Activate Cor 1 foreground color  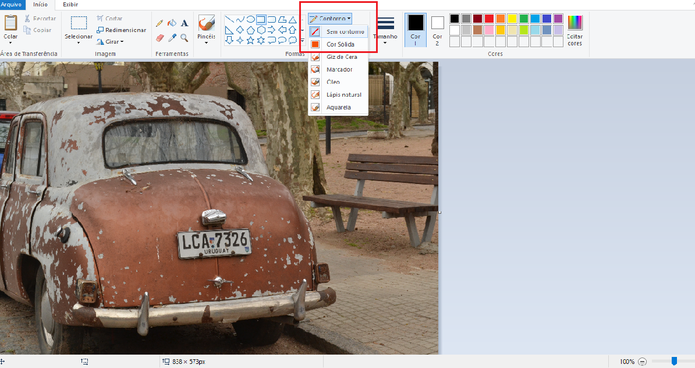coord(415,30)
